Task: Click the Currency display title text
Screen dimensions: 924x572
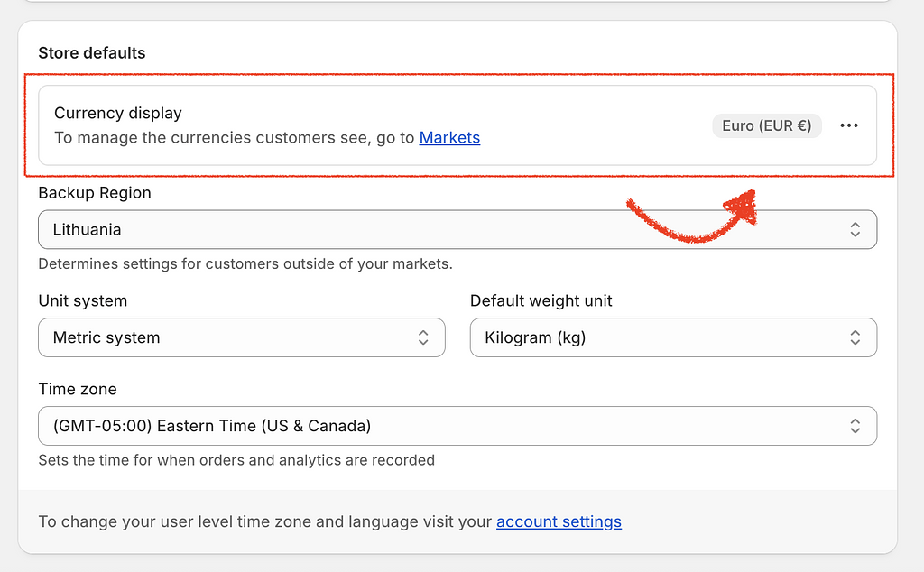Action: pos(118,113)
